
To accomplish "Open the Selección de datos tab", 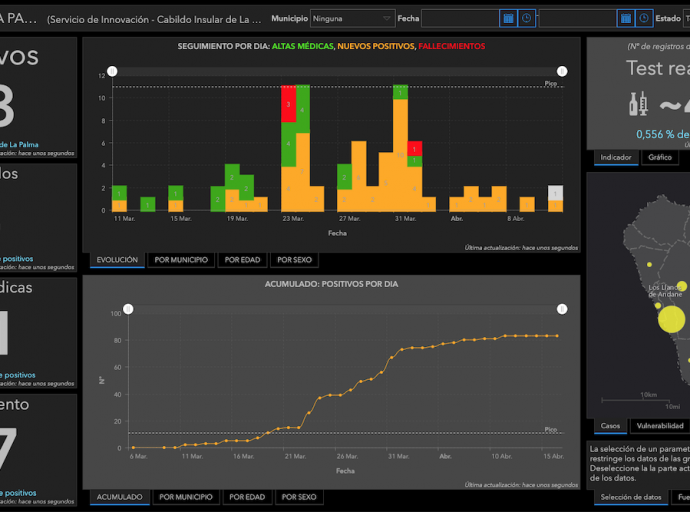I will pyautogui.click(x=631, y=497).
